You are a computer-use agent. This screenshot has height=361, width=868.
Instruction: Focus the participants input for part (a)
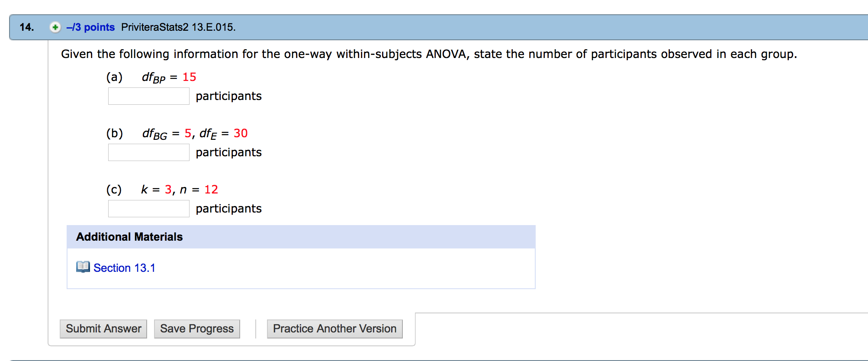[x=148, y=96]
